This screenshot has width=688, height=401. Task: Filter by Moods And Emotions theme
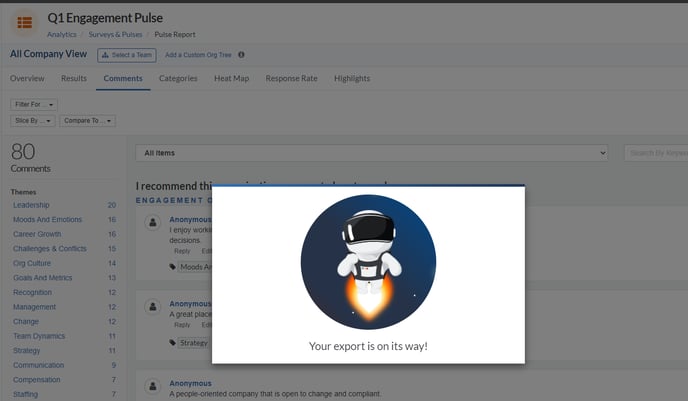47,220
